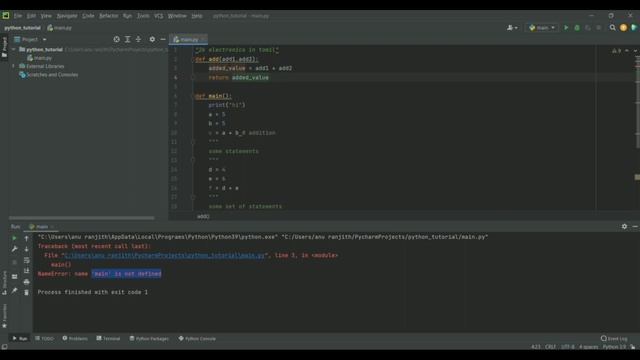Open the Terminal tool window tab
Viewport: 640px width, 360px height.
point(108,339)
